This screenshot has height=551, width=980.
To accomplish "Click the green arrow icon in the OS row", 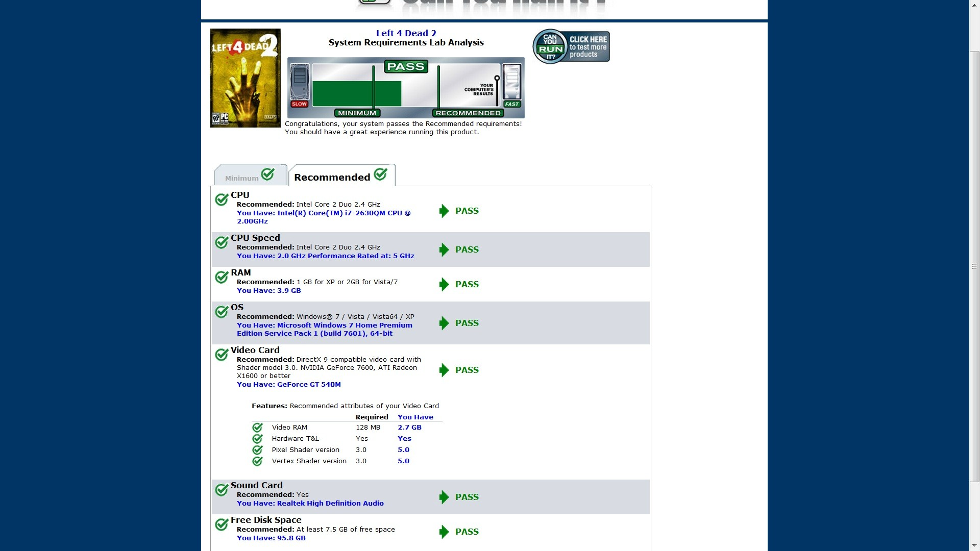I will 444,323.
